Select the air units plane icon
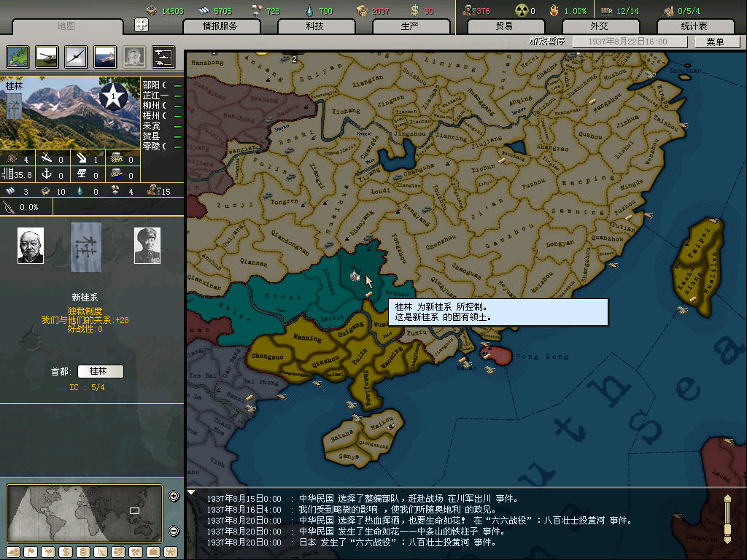This screenshot has width=747, height=560. point(76,57)
